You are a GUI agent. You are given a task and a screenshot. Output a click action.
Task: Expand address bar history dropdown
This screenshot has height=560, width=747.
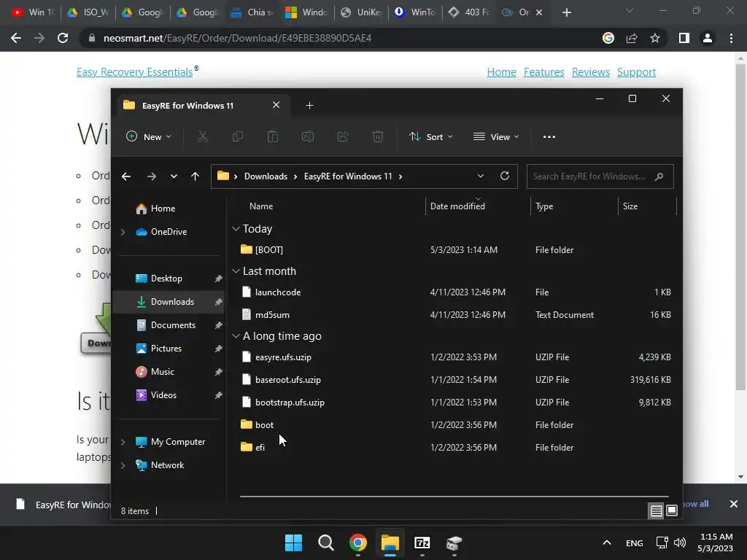[x=481, y=176]
